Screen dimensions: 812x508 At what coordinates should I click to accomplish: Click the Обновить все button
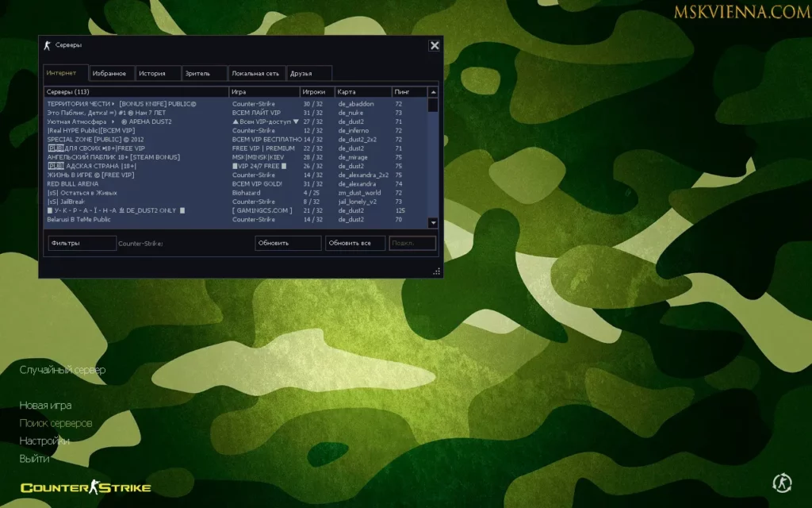[354, 243]
